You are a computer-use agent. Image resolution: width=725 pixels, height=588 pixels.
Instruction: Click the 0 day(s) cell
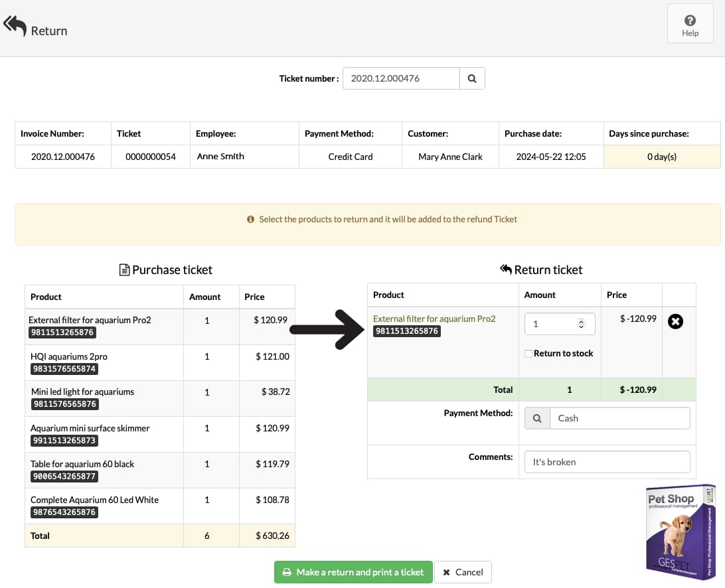point(662,157)
